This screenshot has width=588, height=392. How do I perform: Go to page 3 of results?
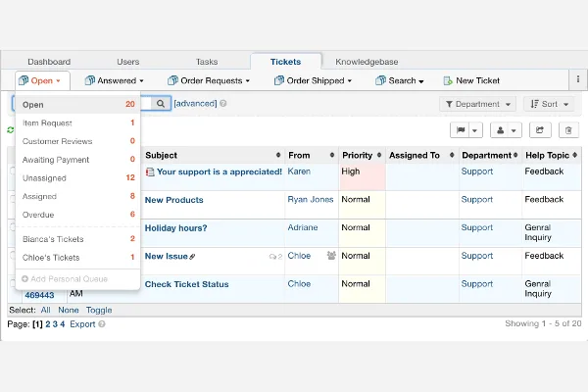click(55, 324)
